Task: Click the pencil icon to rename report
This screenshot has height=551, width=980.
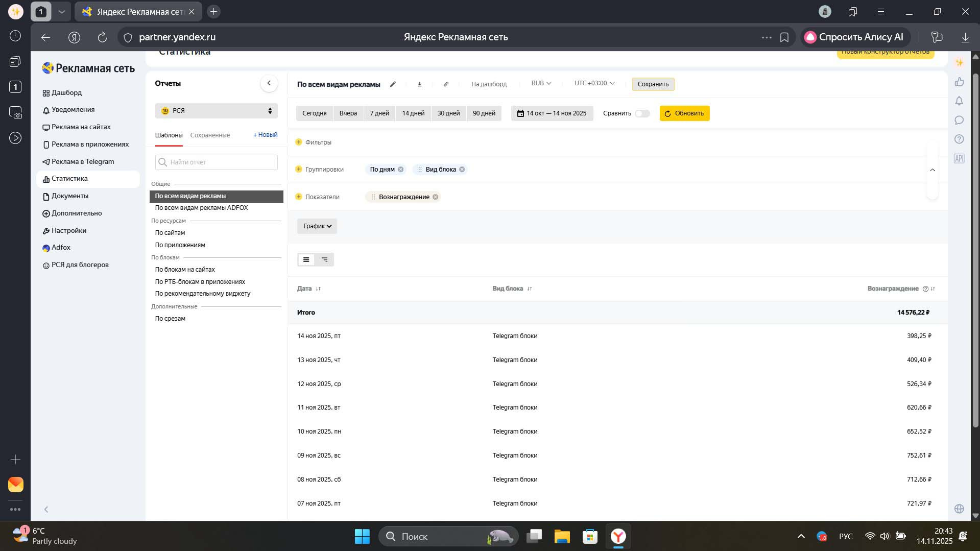Action: coord(393,84)
